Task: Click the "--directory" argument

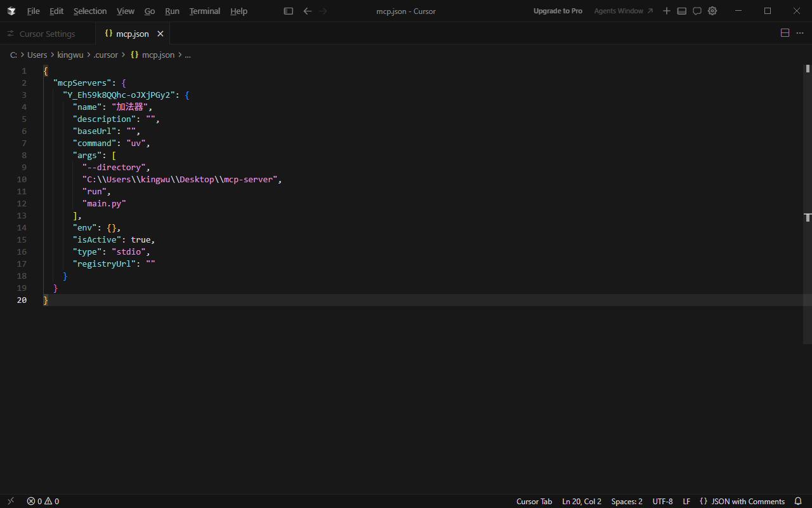Action: click(114, 167)
